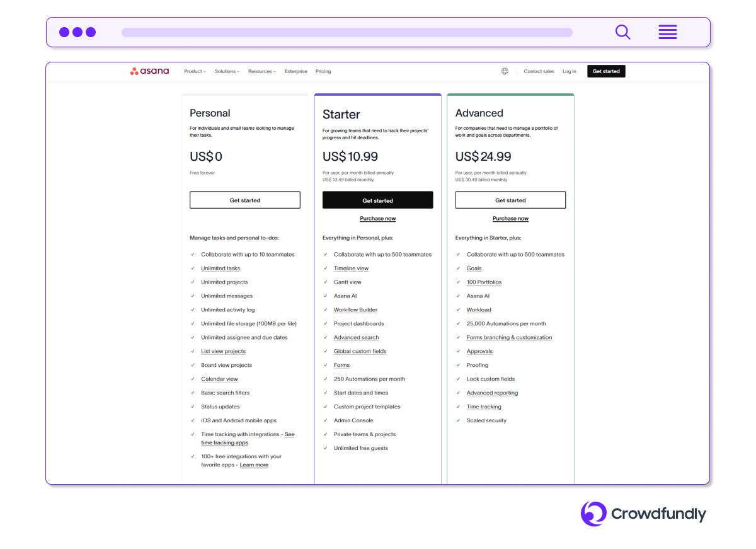This screenshot has height=549, width=756.
Task: Open the Goals feature link
Action: pyautogui.click(x=474, y=269)
